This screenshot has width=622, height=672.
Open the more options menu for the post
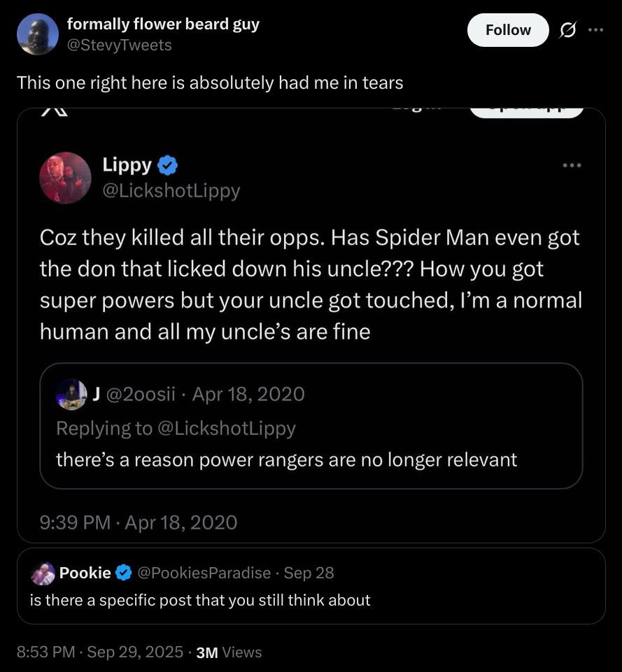point(595,30)
